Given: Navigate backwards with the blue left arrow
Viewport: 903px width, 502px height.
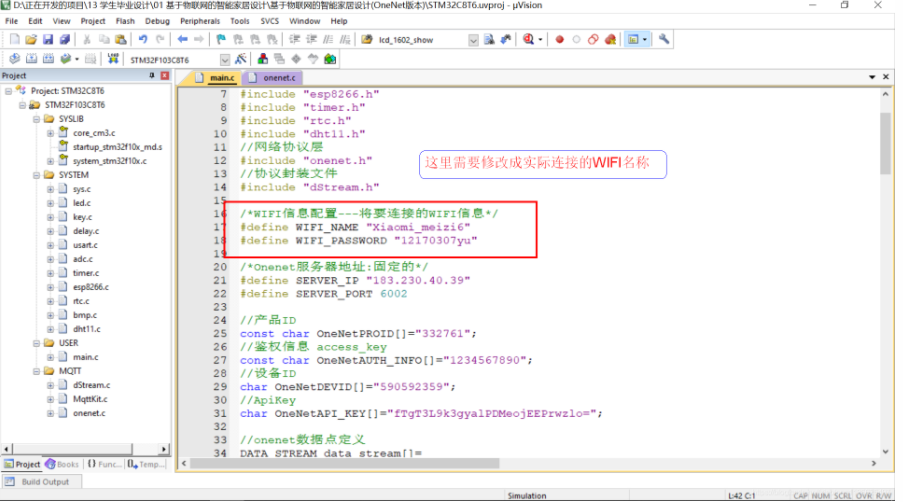Looking at the screenshot, I should coord(183,40).
